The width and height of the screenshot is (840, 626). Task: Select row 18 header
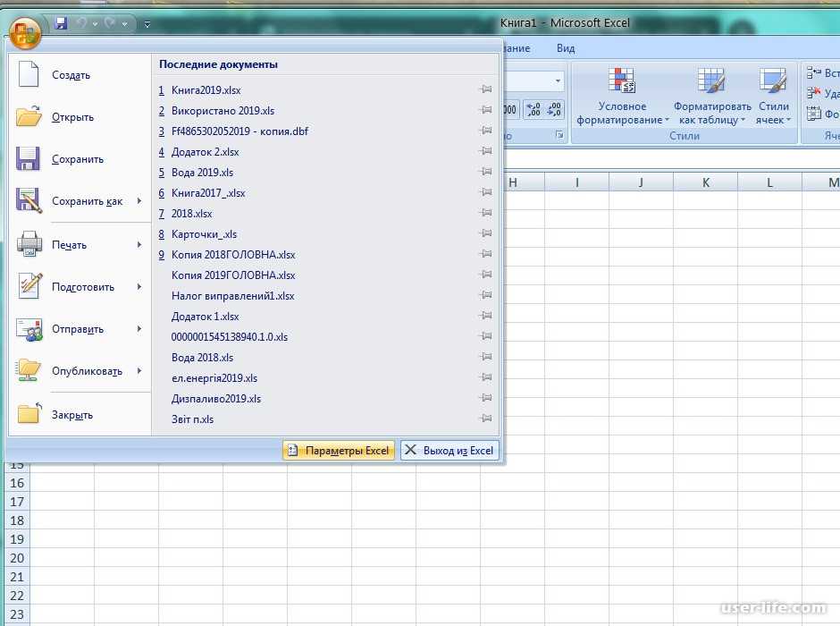[17, 520]
